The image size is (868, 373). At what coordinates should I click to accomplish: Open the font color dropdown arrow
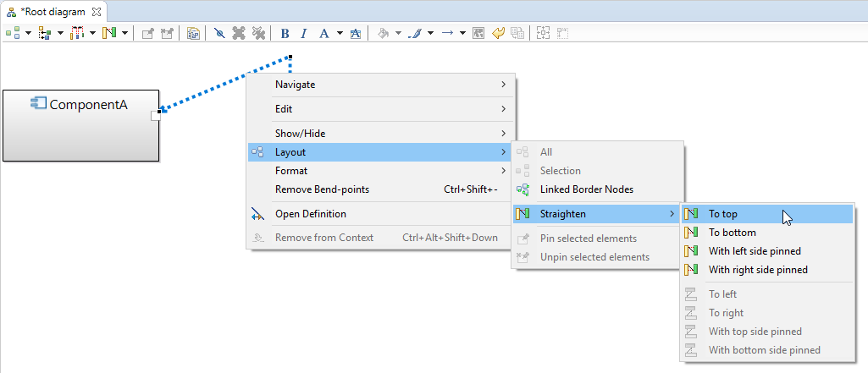point(340,34)
